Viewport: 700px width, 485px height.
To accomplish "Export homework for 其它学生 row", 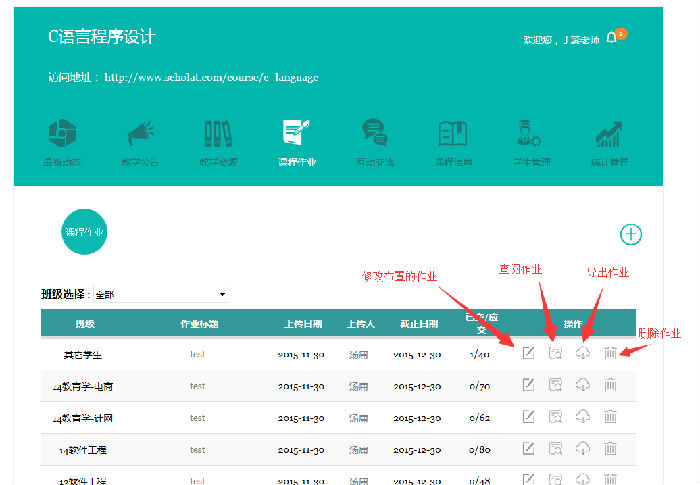I will pos(583,352).
